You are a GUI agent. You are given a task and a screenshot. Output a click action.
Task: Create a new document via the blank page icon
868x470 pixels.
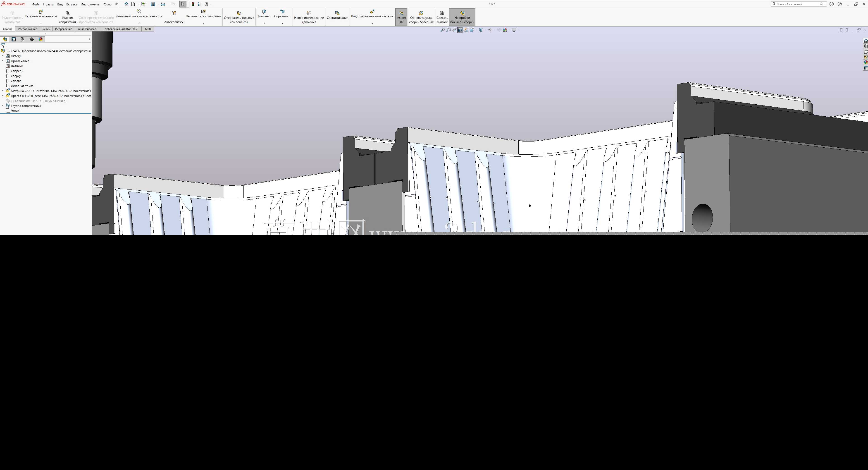tap(133, 4)
